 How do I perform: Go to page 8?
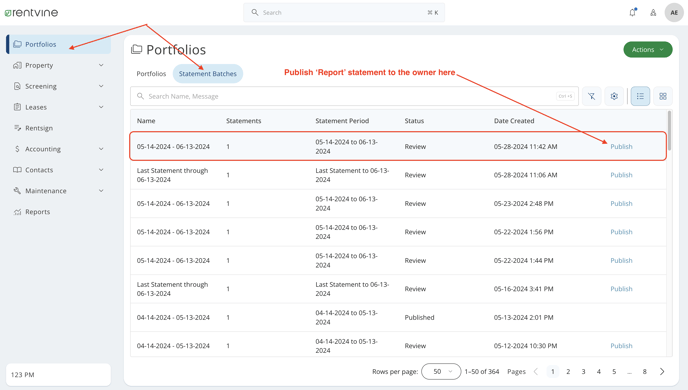(x=645, y=372)
